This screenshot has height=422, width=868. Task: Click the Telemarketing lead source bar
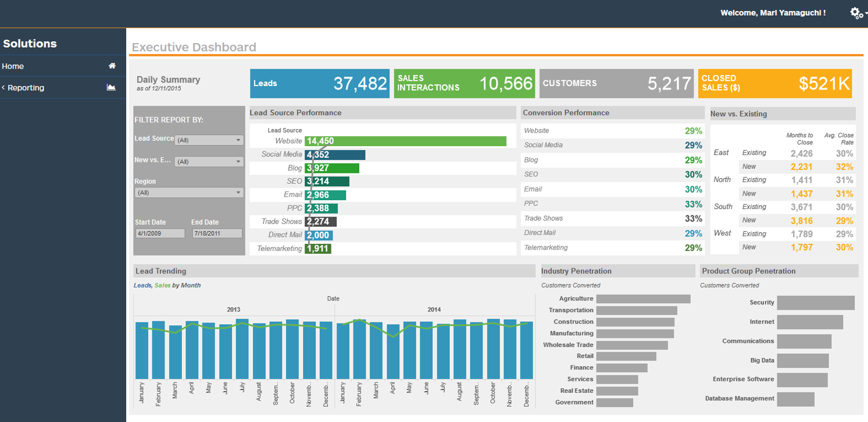pos(318,249)
